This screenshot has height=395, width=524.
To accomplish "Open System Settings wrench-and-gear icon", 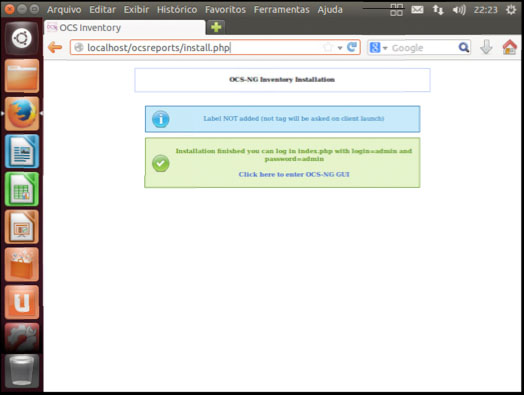I will tap(22, 338).
